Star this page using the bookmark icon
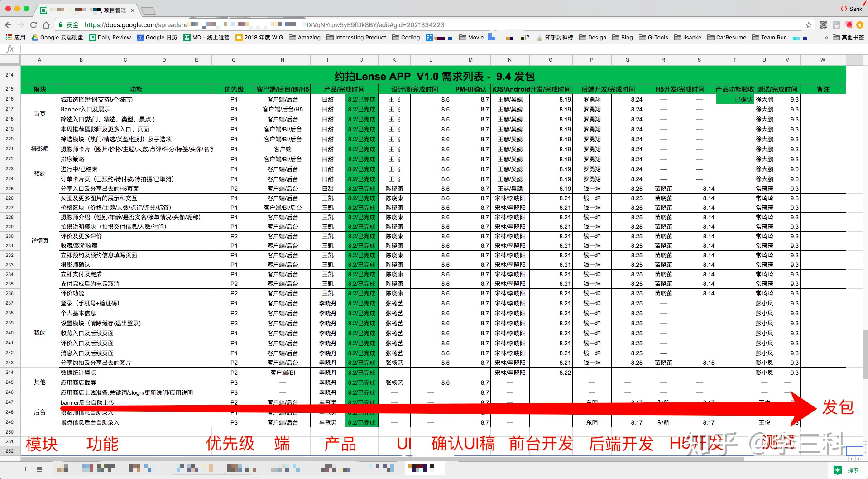Viewport: 868px width, 479px height. 809,25
